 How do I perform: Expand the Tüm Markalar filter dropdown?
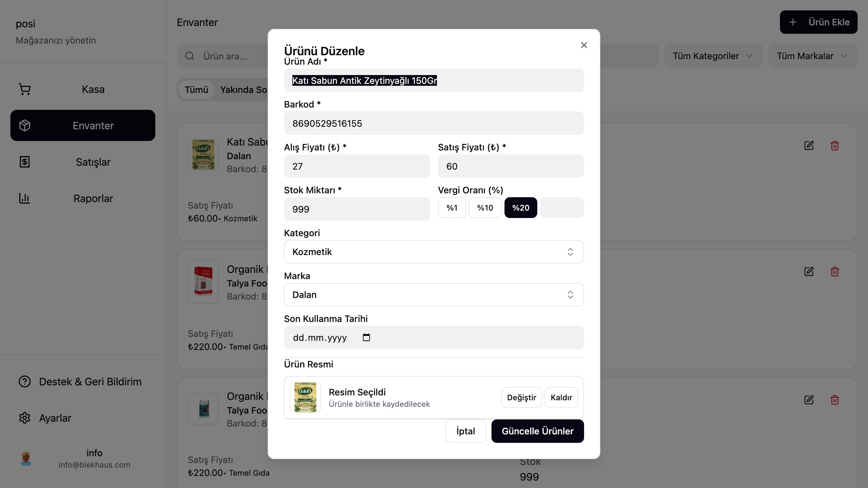click(812, 56)
